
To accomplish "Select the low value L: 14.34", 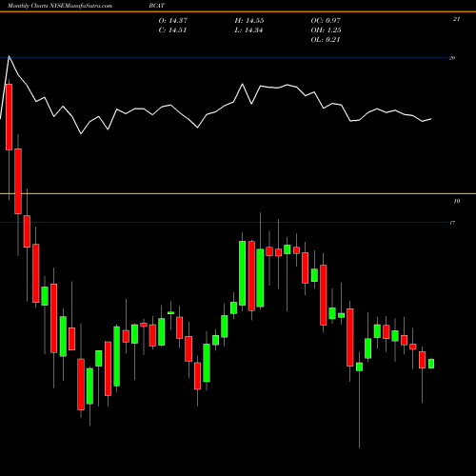I will 248,30.
